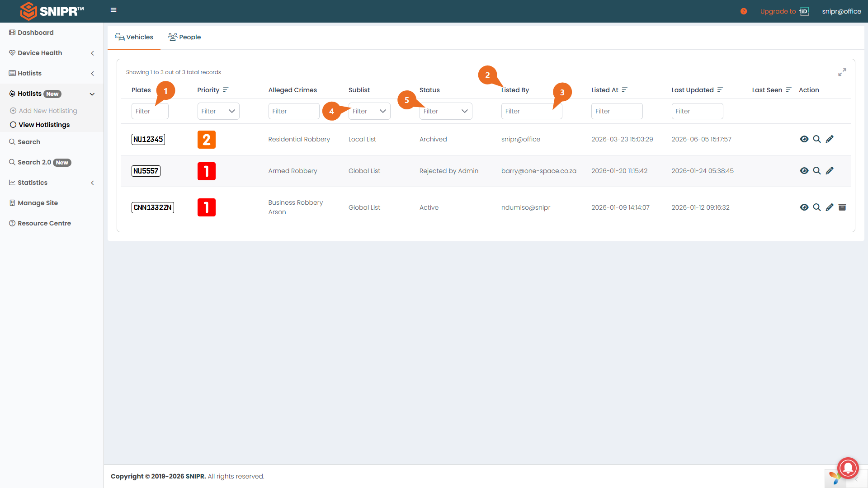This screenshot has width=868, height=488.
Task: Focus the Listed By filter field
Action: pos(532,111)
